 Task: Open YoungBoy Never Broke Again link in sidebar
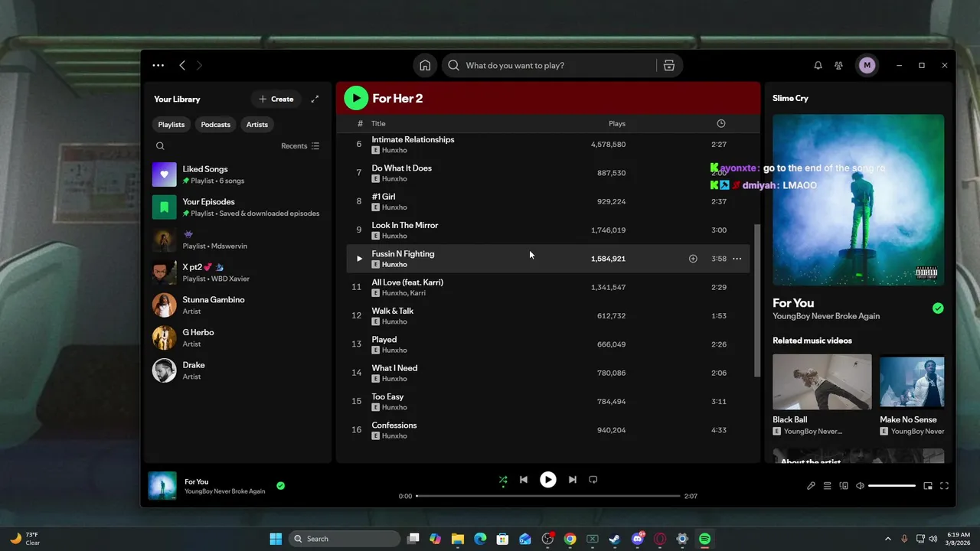(826, 316)
